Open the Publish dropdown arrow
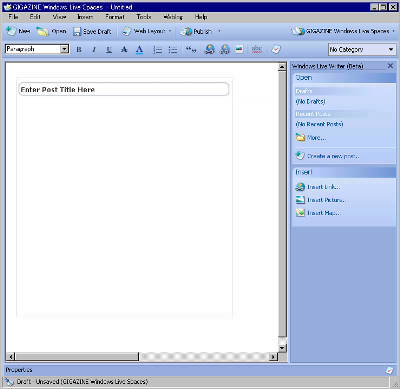 coord(219,31)
